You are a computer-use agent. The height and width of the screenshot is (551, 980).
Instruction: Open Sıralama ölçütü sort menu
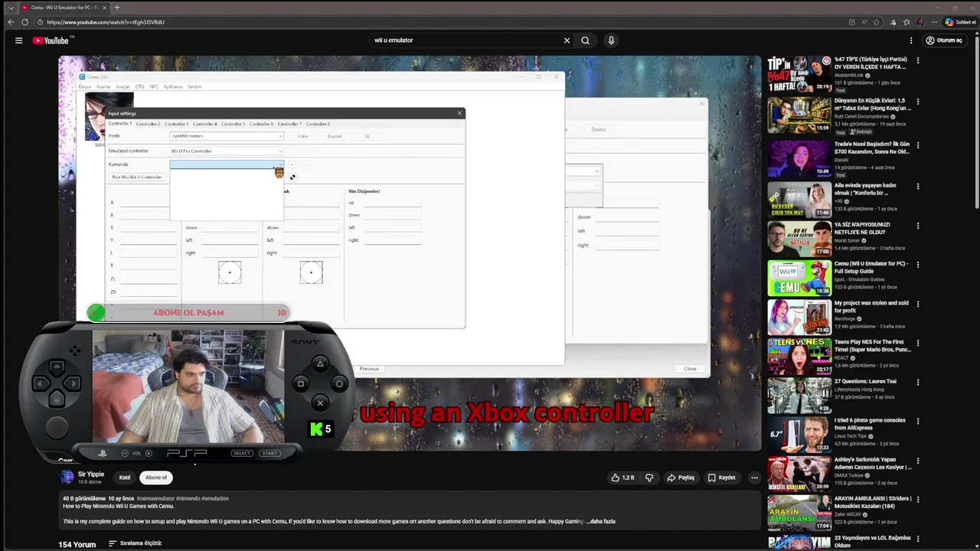coord(136,543)
